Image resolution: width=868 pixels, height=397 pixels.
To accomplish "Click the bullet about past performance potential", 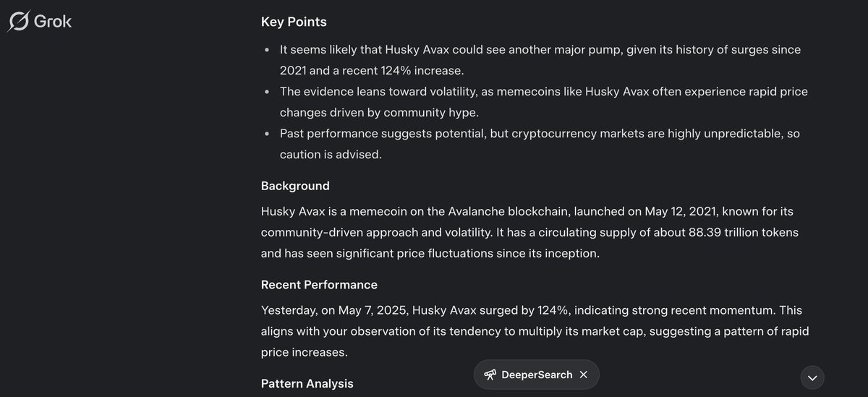I will coord(540,144).
